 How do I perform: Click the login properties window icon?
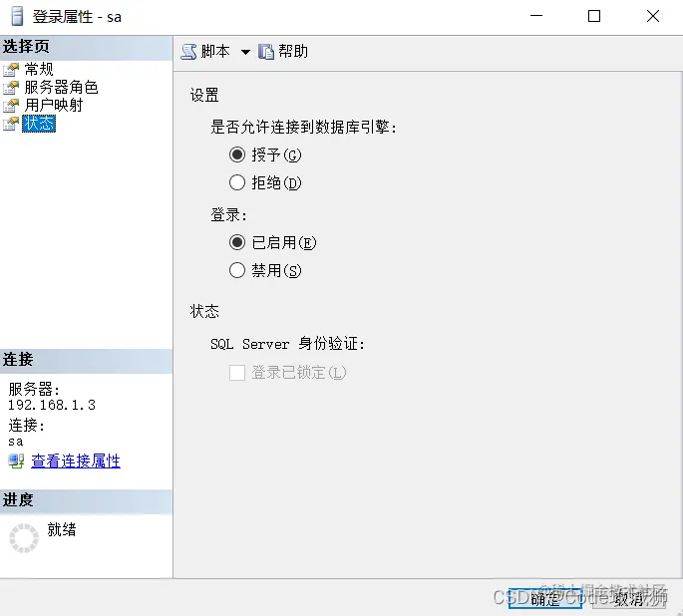pyautogui.click(x=17, y=17)
